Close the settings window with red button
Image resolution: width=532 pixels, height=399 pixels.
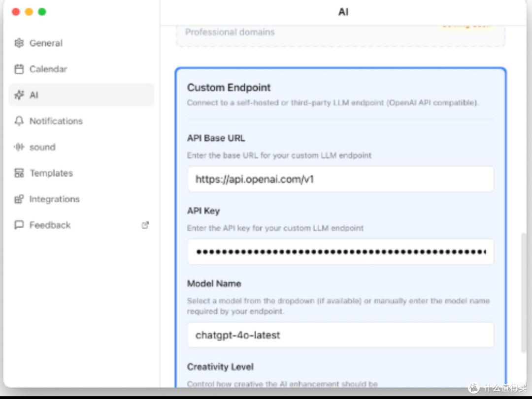[16, 12]
